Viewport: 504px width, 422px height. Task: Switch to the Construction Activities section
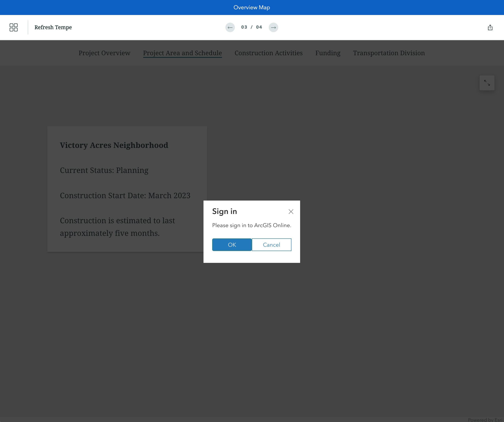point(268,53)
